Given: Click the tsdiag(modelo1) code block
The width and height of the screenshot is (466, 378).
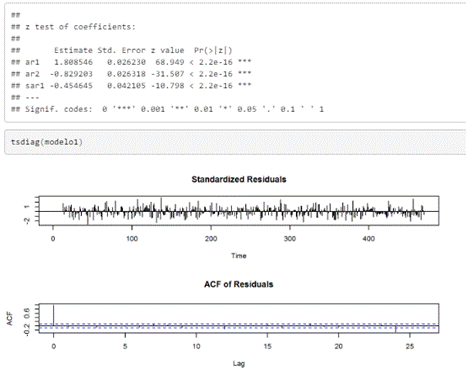Looking at the screenshot, I should click(235, 142).
